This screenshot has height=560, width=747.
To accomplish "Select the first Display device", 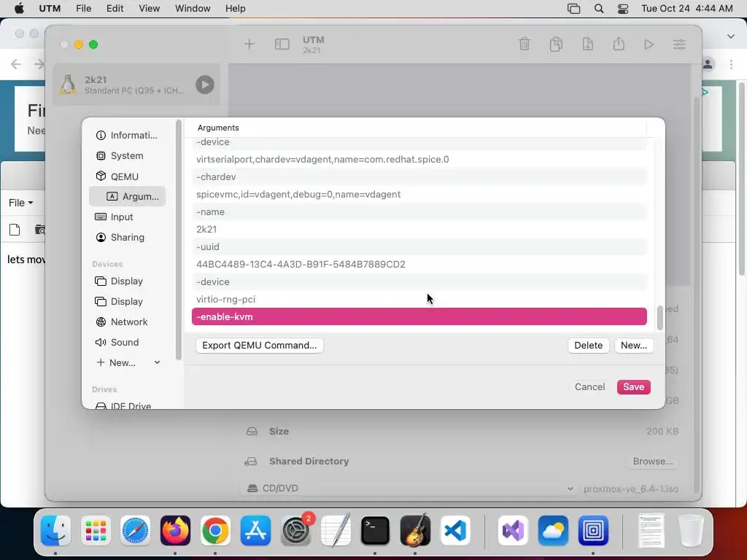I will tap(127, 281).
